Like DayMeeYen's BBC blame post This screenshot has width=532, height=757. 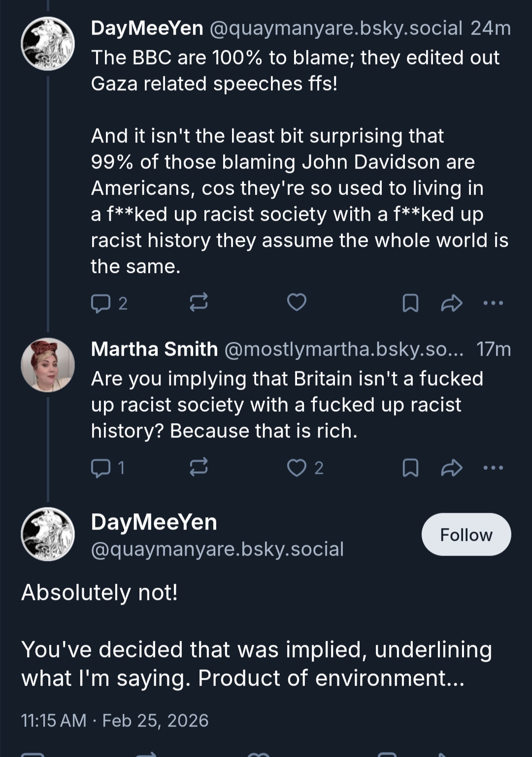[297, 302]
